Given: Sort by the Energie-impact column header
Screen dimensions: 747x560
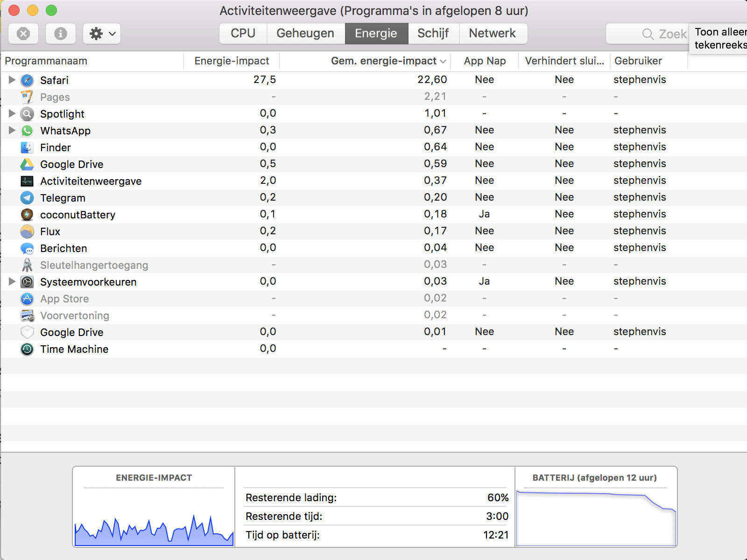Looking at the screenshot, I should click(232, 61).
